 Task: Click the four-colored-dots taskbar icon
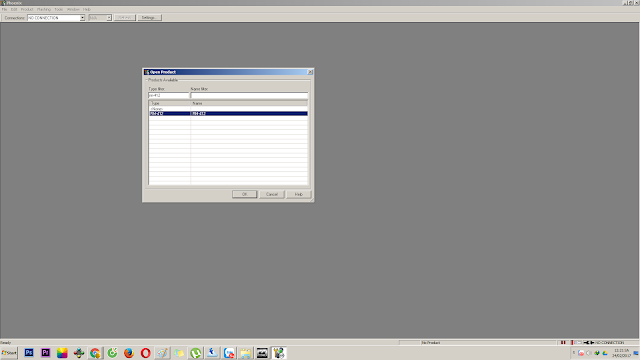[x=79, y=353]
